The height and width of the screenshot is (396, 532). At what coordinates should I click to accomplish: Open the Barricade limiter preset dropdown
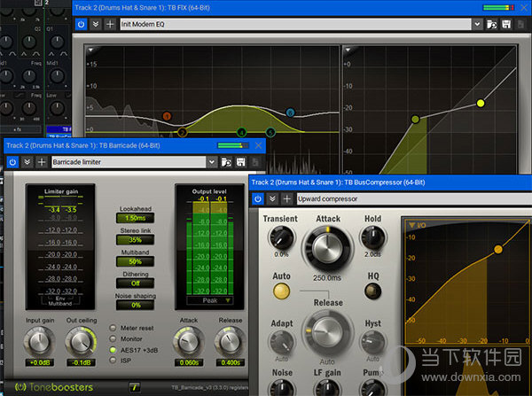[211, 162]
